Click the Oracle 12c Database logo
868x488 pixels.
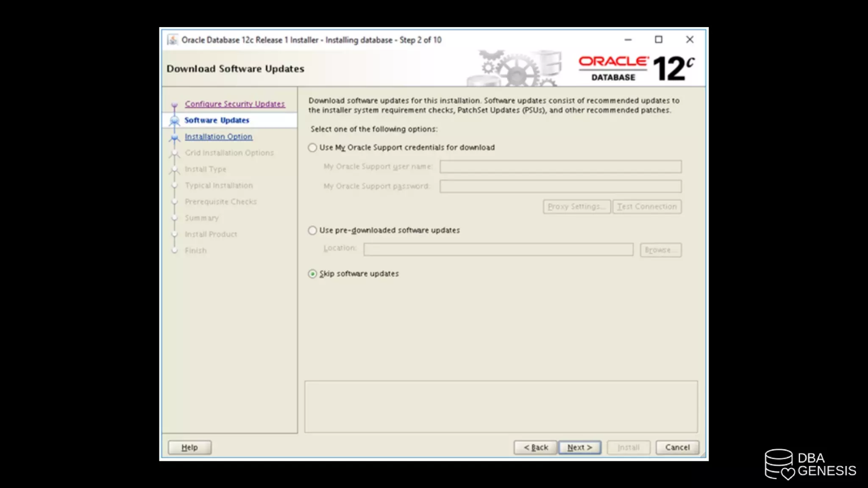[636, 69]
